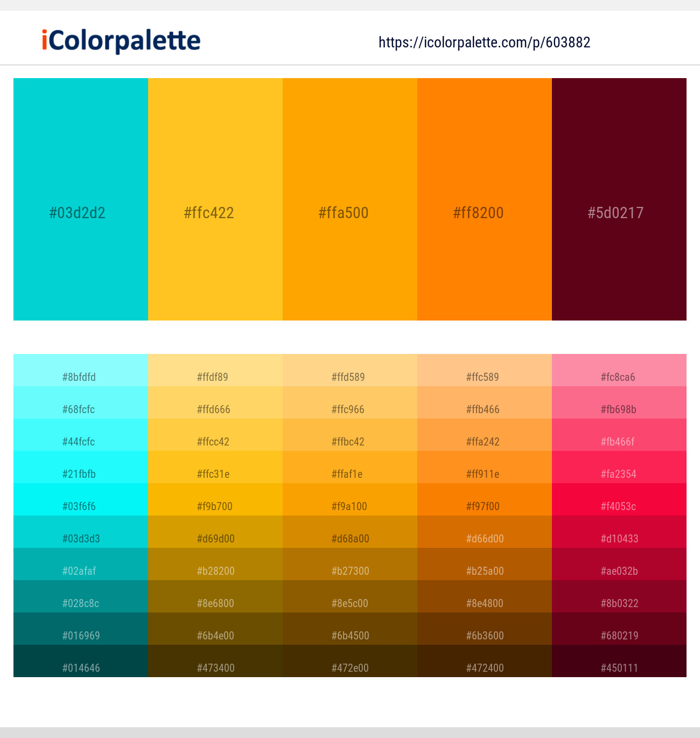Select the large #03d2d2 cyan swatch
Viewport: 700px width, 738px height.
point(81,199)
